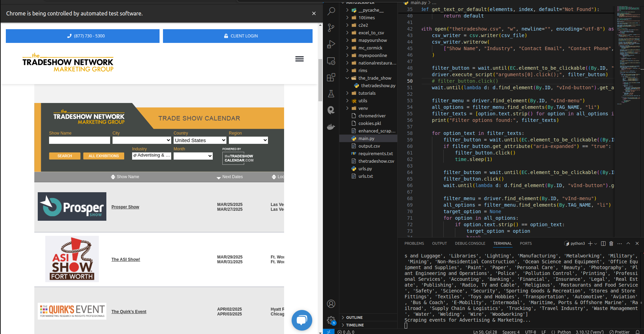Switch to DEBUG CONSOLE tab
644x334 pixels.
470,243
